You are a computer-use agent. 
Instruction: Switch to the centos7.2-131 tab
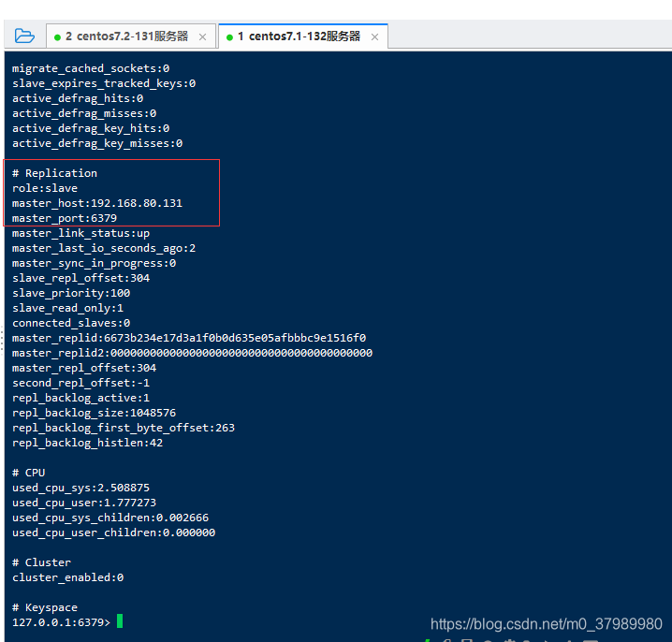point(131,36)
